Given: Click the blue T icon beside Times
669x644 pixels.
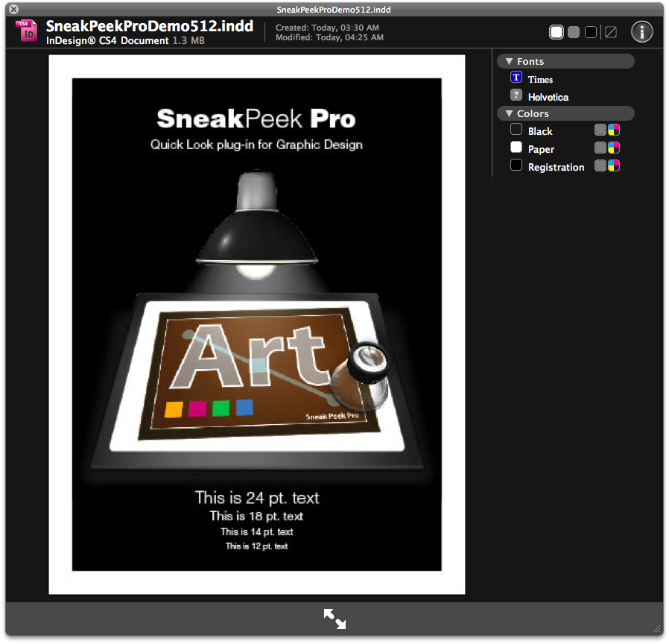Looking at the screenshot, I should pyautogui.click(x=516, y=78).
